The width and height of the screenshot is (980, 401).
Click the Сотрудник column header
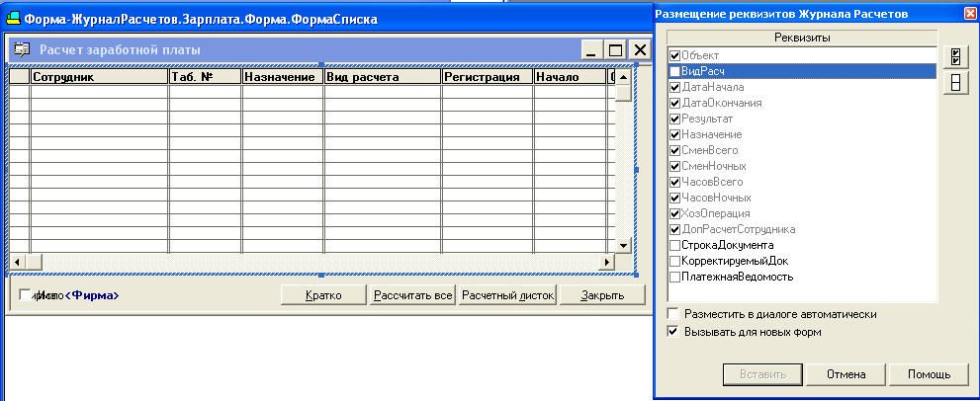point(99,77)
